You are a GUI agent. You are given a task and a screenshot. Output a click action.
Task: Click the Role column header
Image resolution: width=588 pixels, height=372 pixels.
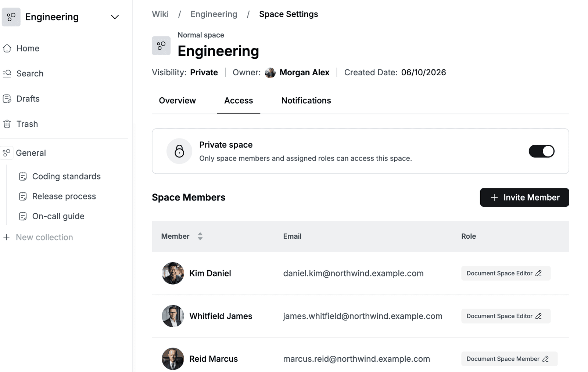coord(469,236)
